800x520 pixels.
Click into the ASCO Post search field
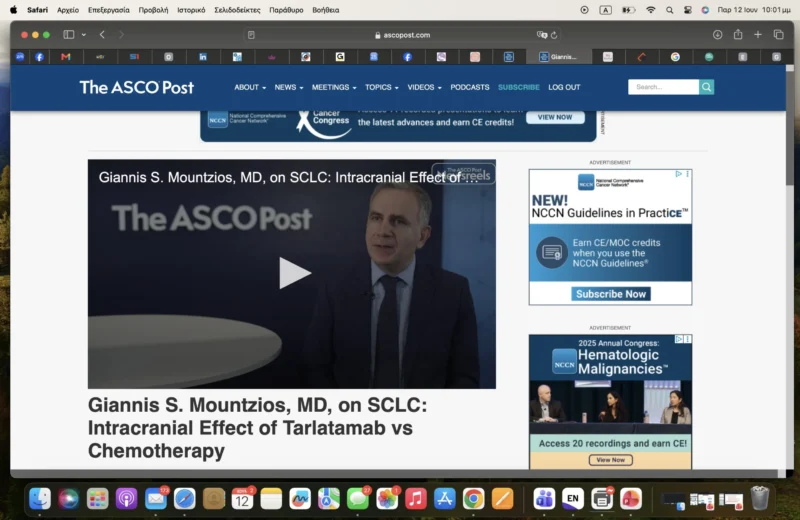[663, 87]
